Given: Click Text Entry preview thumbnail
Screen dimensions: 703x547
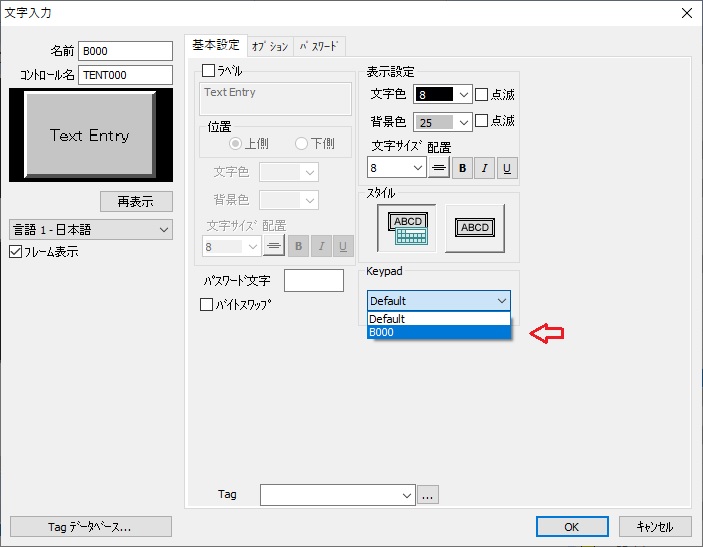Looking at the screenshot, I should click(x=91, y=135).
